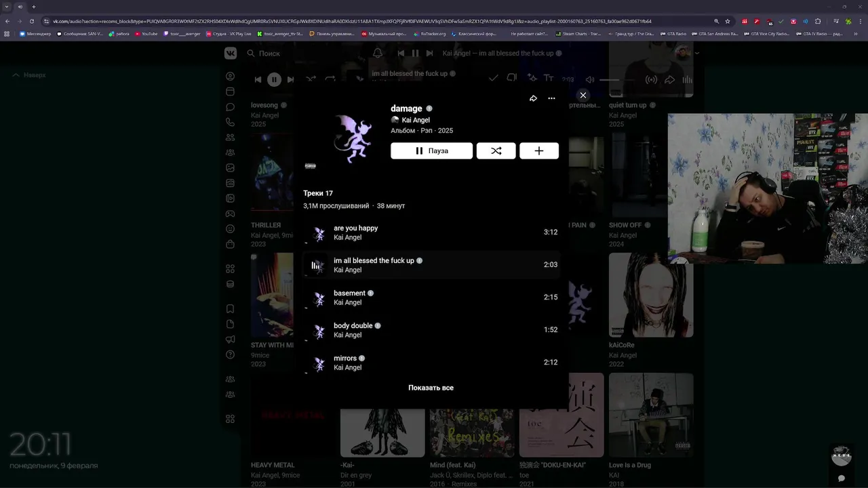Open bookmarks icon in VK sidebar
This screenshot has height=488, width=868.
(231, 309)
